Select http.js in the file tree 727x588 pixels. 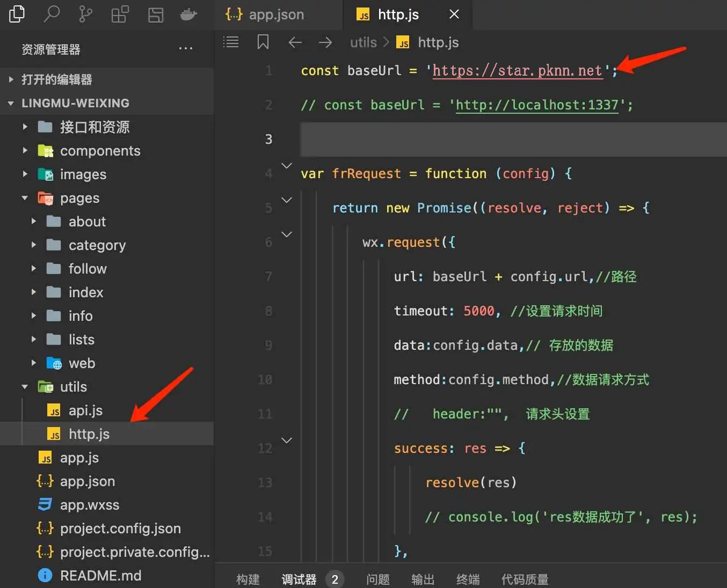point(107,434)
